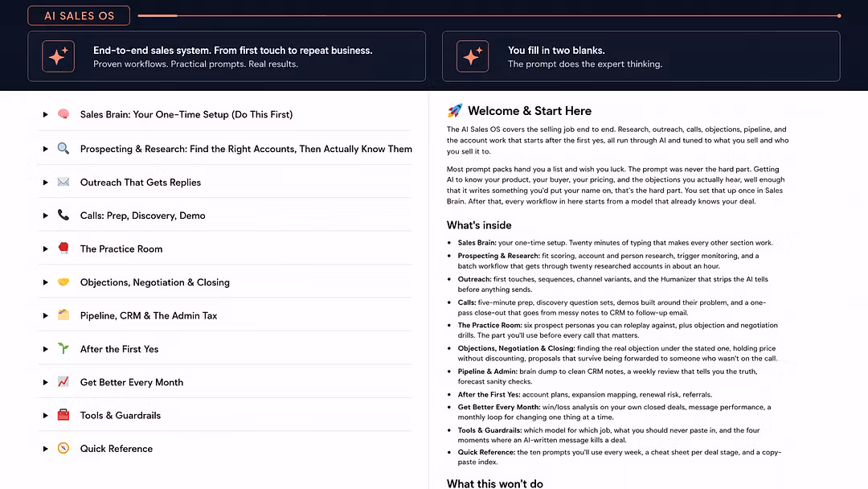The height and width of the screenshot is (489, 868).
Task: Click the magnifying glass Prospecting icon
Action: point(63,149)
